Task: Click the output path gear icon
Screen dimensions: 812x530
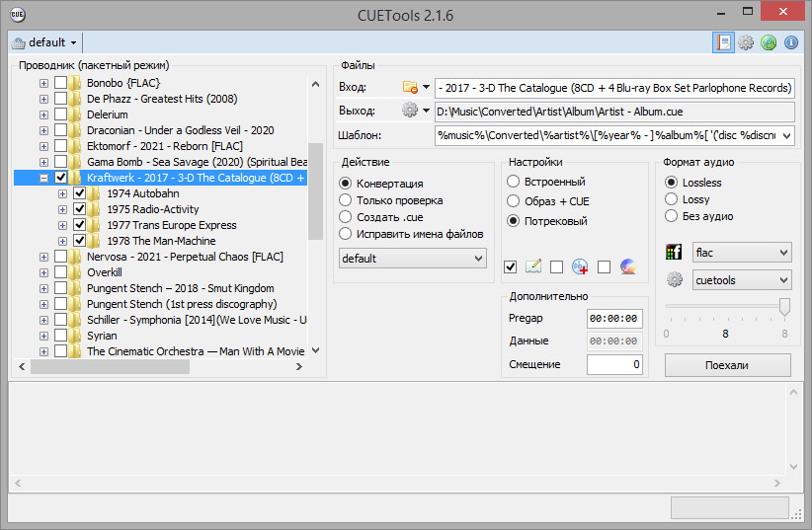Action: [x=410, y=110]
